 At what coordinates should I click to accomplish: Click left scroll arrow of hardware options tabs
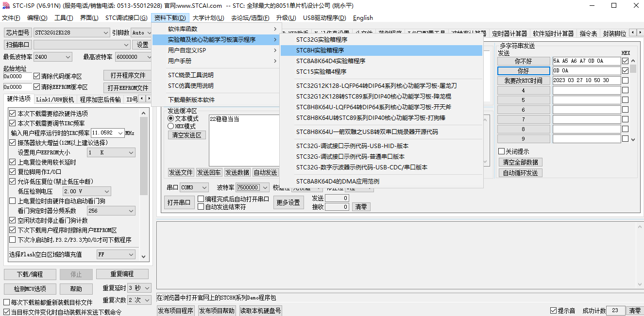142,99
